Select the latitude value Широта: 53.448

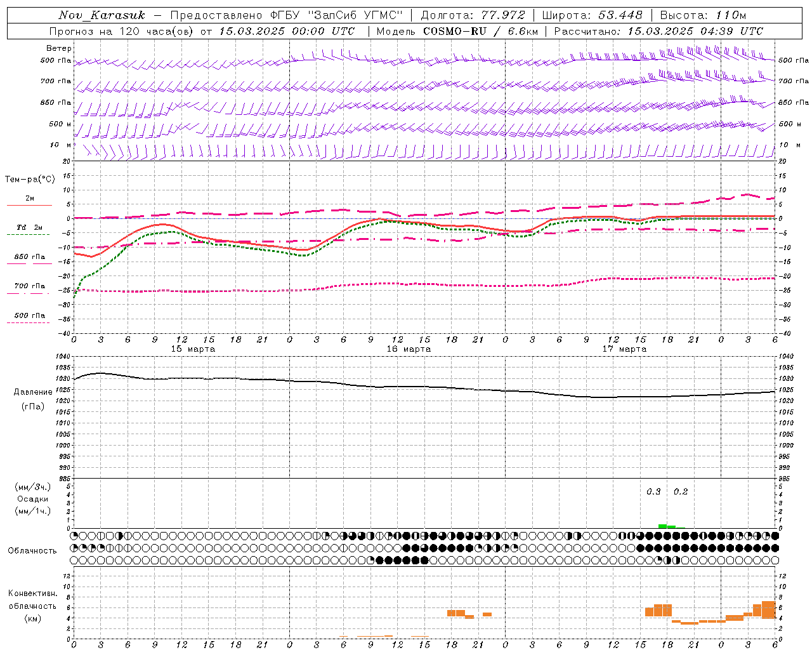[592, 15]
